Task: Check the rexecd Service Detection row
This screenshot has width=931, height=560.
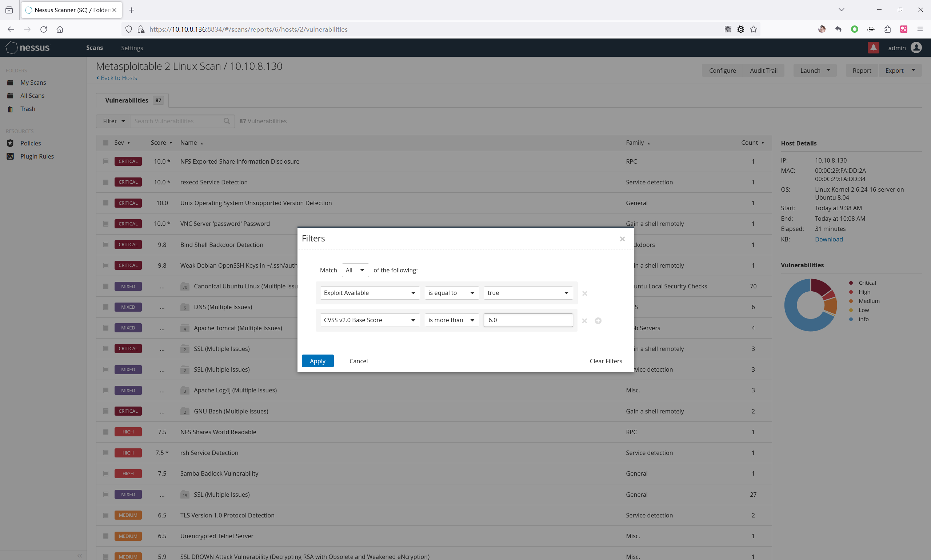Action: (x=106, y=182)
